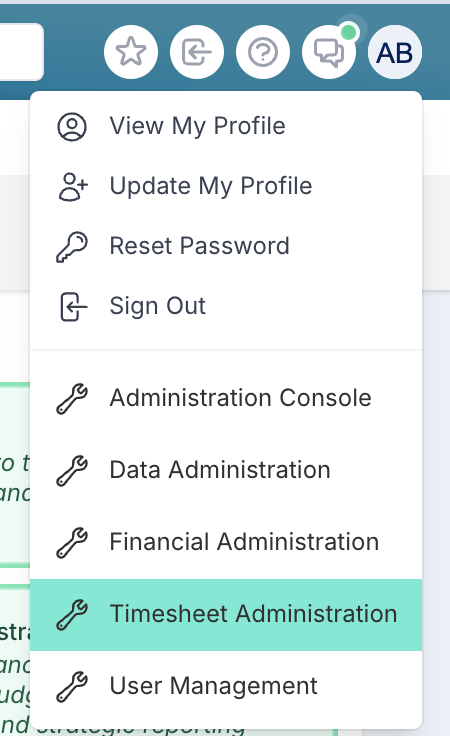Open Administration Console
Viewport: 450px width, 736px height.
[x=226, y=399]
